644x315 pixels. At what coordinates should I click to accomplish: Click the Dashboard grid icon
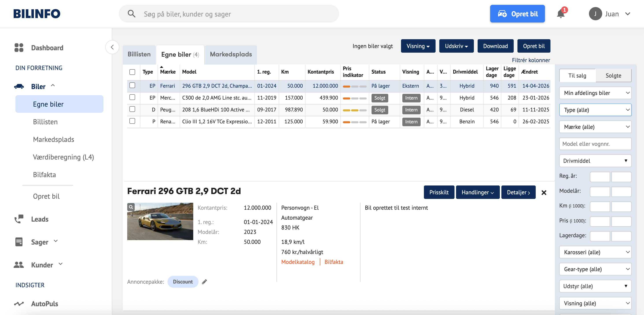coord(19,48)
